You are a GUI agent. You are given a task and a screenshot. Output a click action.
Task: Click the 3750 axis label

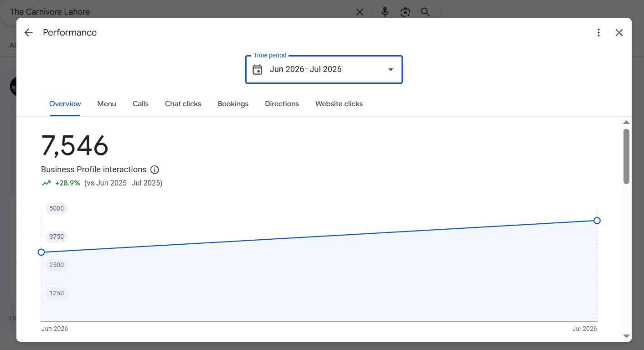(x=57, y=237)
